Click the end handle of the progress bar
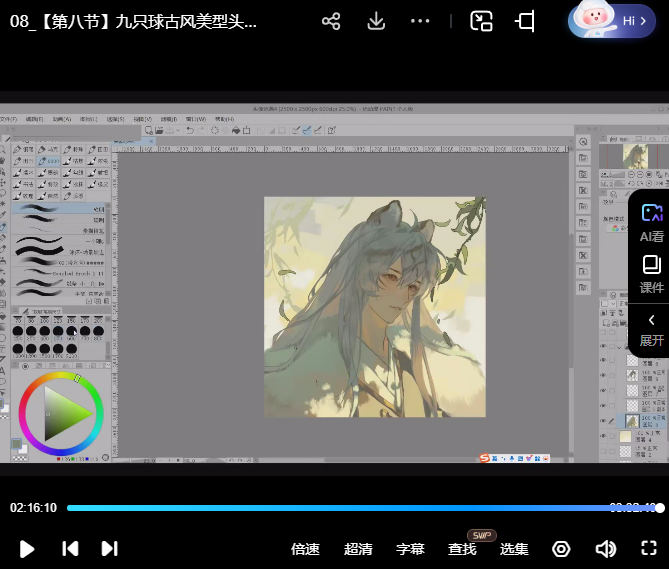Image resolution: width=669 pixels, height=569 pixels. pos(659,508)
